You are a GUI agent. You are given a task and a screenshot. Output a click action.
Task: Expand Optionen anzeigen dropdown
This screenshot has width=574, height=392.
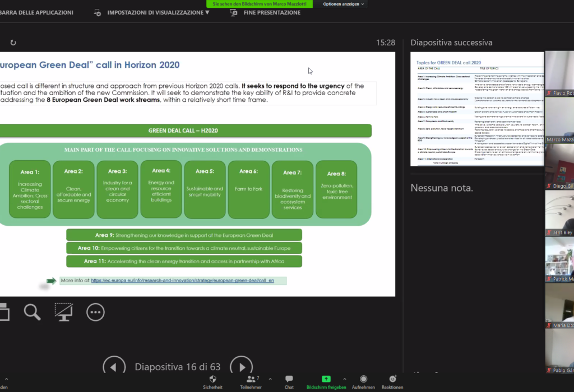pyautogui.click(x=344, y=4)
